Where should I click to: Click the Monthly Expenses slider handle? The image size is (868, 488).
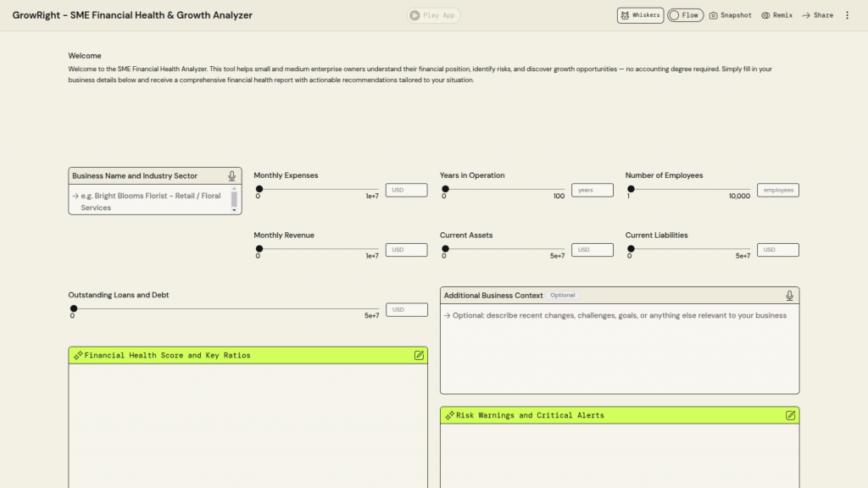click(259, 190)
